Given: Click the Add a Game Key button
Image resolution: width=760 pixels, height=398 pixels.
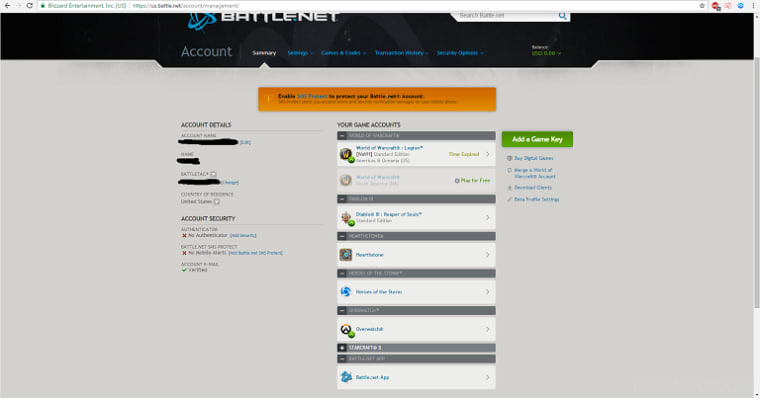Looking at the screenshot, I should pos(537,139).
